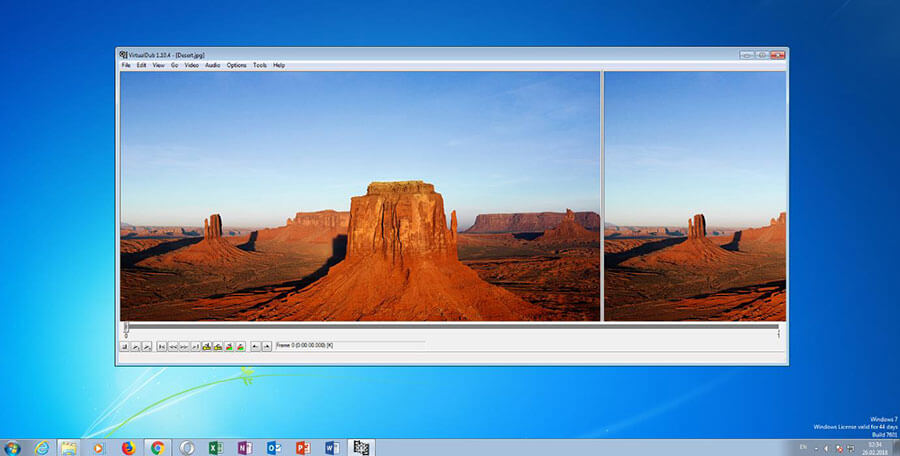
Task: Open the File menu
Action: tap(126, 65)
